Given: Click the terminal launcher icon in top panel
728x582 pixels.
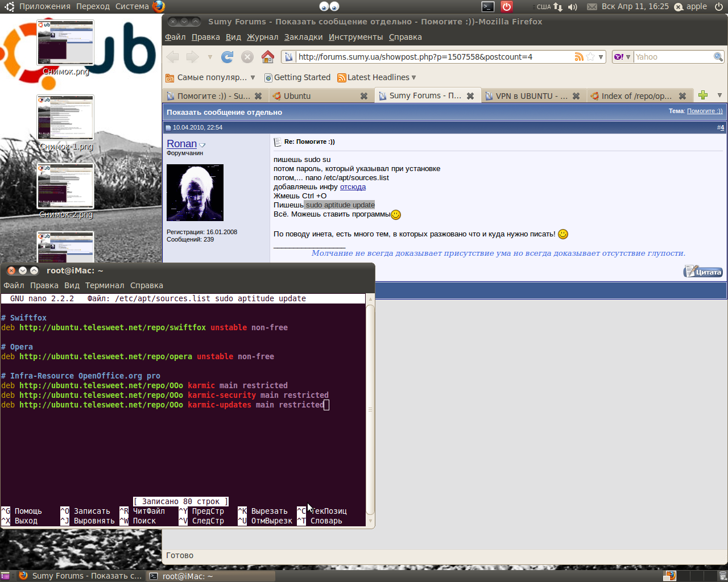Looking at the screenshot, I should pos(488,7).
